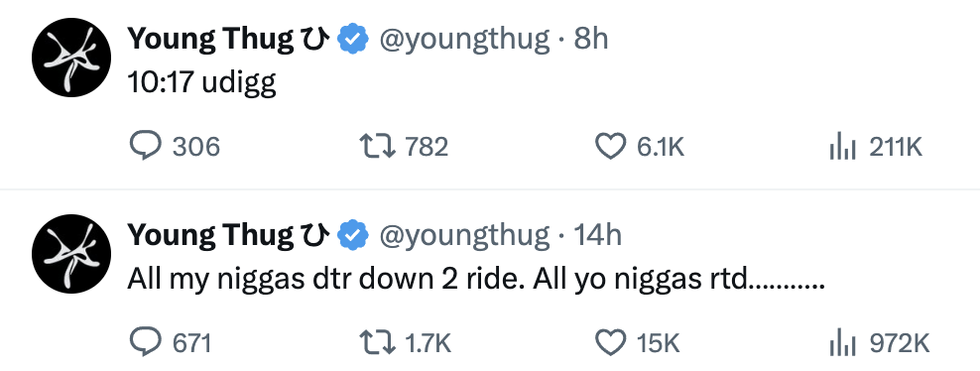Image resolution: width=980 pixels, height=371 pixels.
Task: Open @youngthug handle on 8h tweet
Action: [465, 40]
